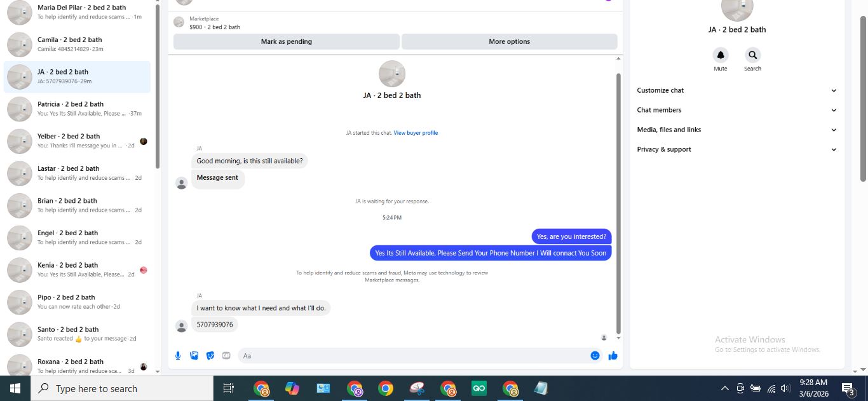
Task: Send a thumbs-up like
Action: (x=613, y=356)
